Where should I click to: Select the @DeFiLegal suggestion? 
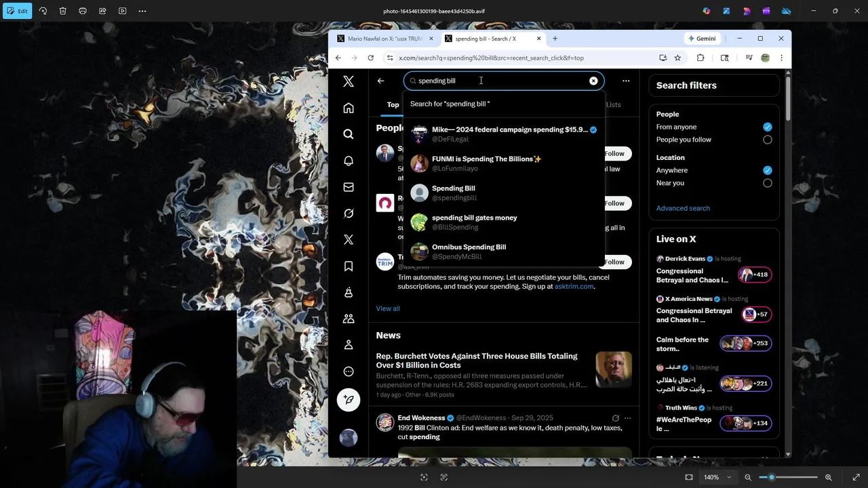(x=504, y=134)
